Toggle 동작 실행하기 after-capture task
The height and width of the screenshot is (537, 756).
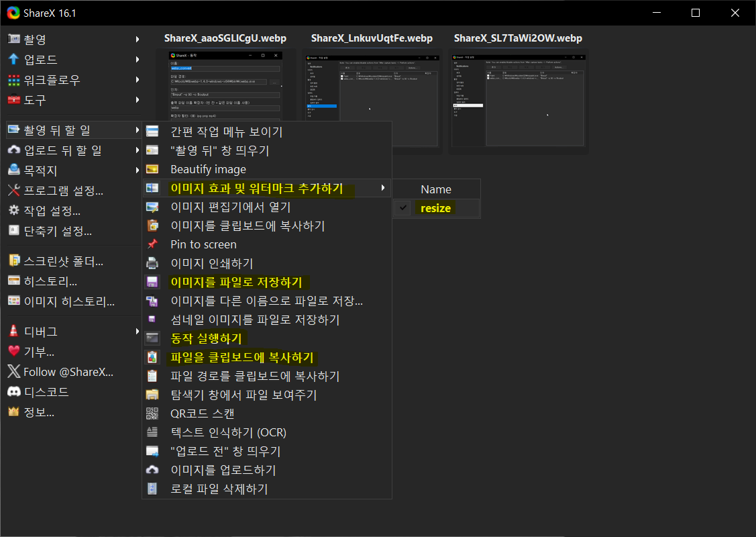coord(267,338)
